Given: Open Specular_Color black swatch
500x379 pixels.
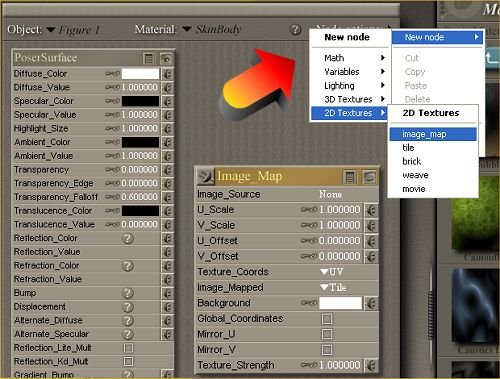Looking at the screenshot, I should coord(140,101).
